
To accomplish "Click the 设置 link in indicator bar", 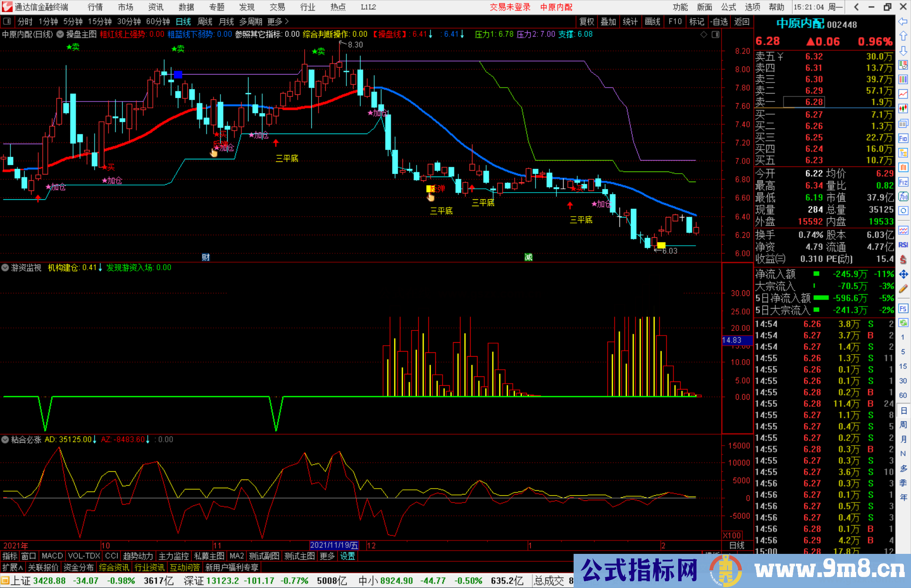I will [x=348, y=556].
